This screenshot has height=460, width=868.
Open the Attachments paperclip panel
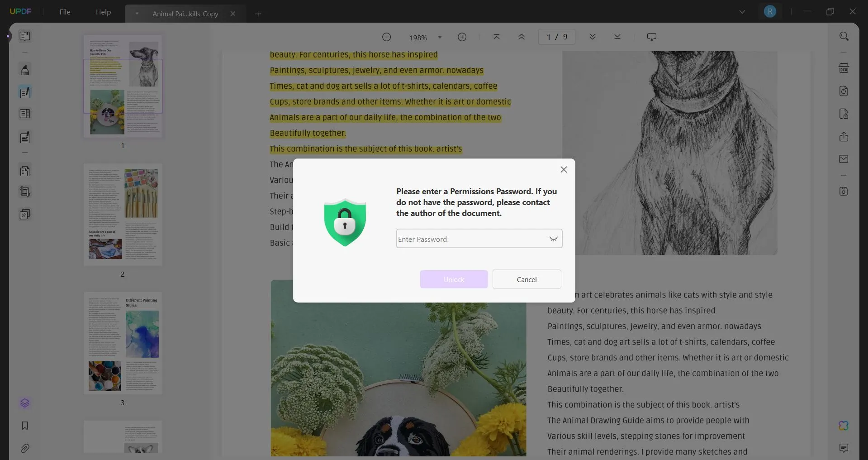coord(25,448)
